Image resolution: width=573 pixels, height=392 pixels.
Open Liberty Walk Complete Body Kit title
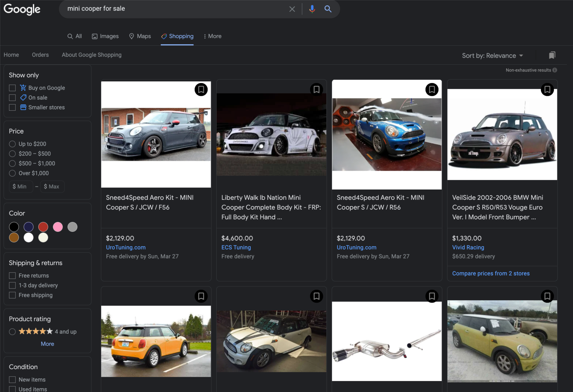[271, 207]
